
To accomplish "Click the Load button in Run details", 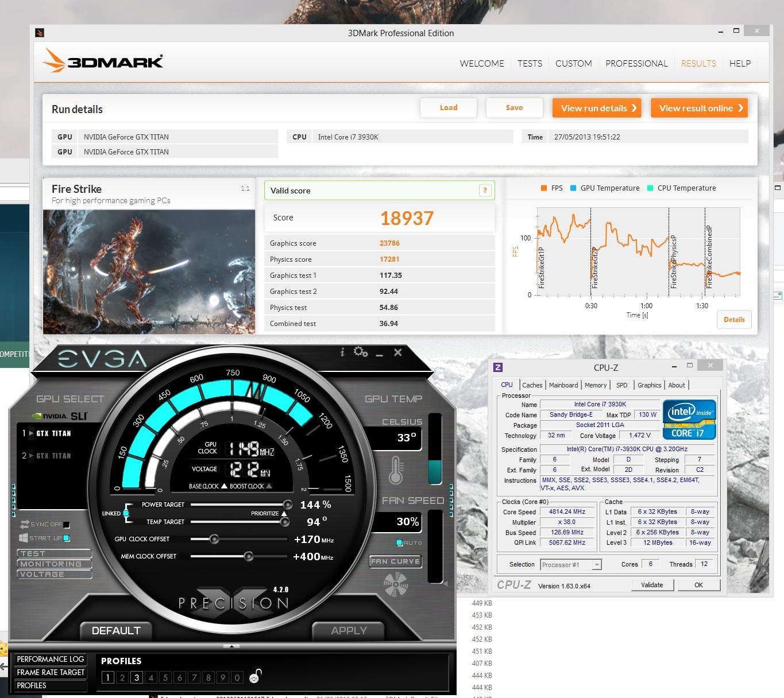I will pyautogui.click(x=449, y=107).
